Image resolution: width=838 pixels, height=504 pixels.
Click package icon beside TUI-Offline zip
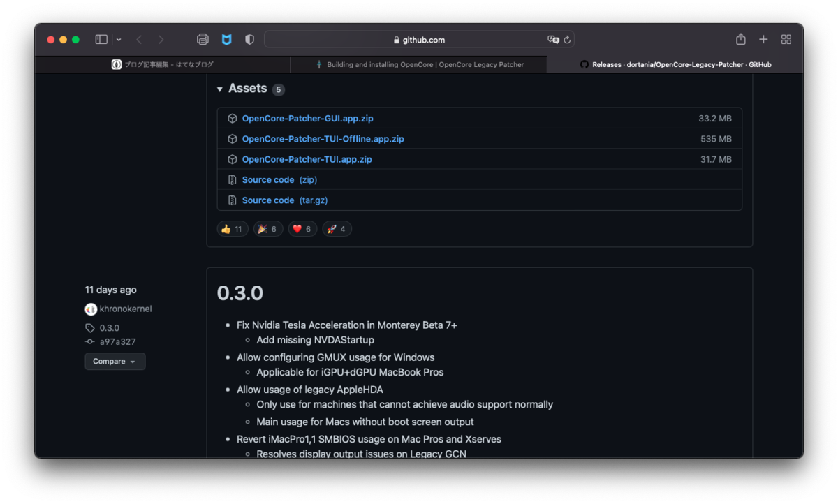(x=233, y=139)
